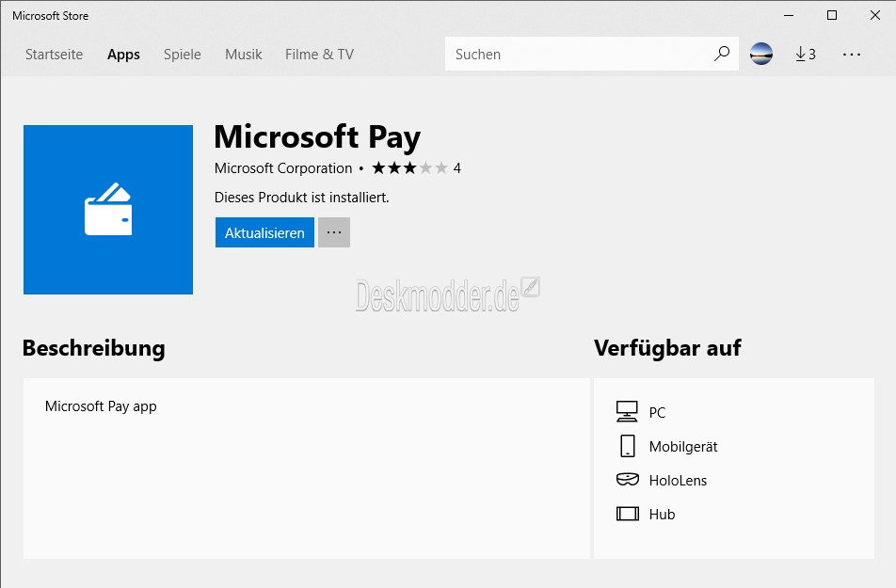Screen dimensions: 896x588
Task: Open the Startseite tab
Action: tap(55, 55)
